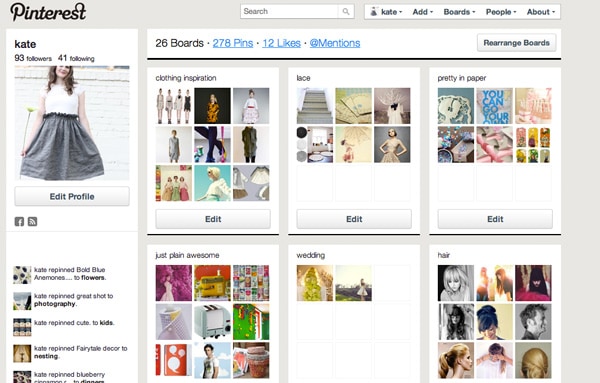Expand the Boards dropdown menu
This screenshot has width=600, height=383.
pyautogui.click(x=459, y=12)
